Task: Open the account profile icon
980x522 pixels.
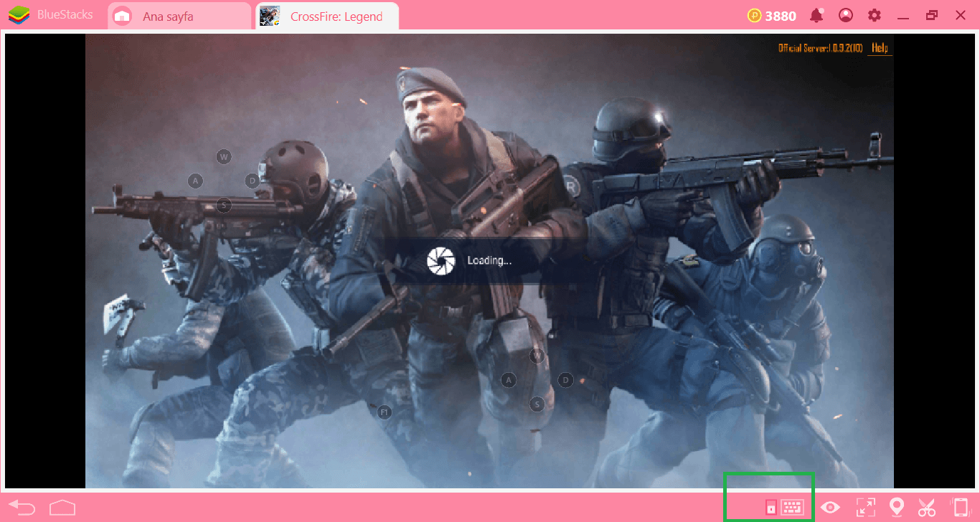Action: tap(846, 15)
